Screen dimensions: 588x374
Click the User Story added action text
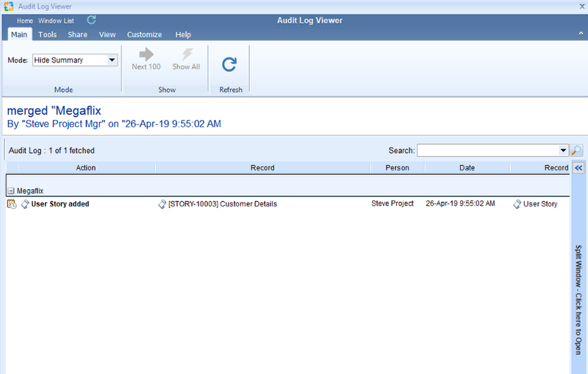pos(60,204)
